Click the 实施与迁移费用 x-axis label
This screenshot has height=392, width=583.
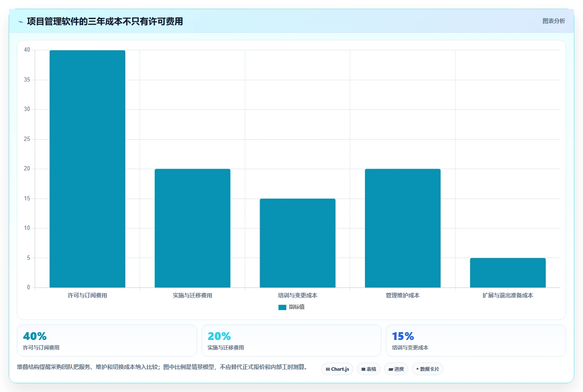tap(192, 295)
